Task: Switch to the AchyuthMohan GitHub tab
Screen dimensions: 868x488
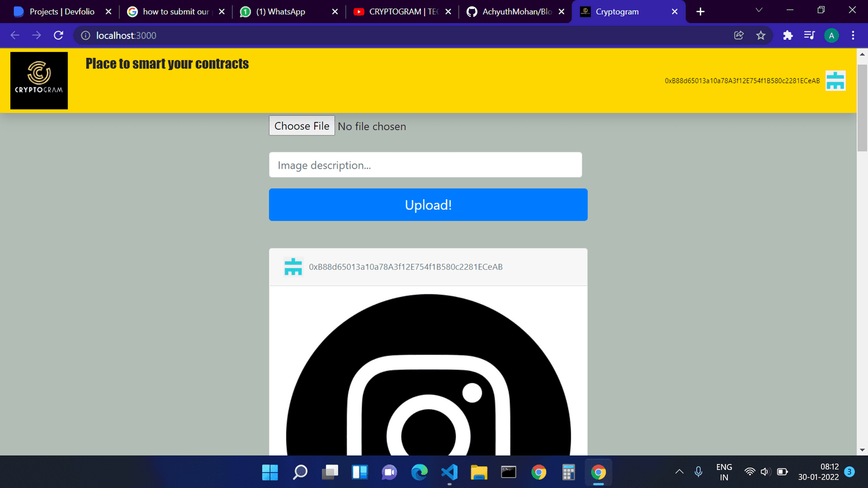Action: 515,11
